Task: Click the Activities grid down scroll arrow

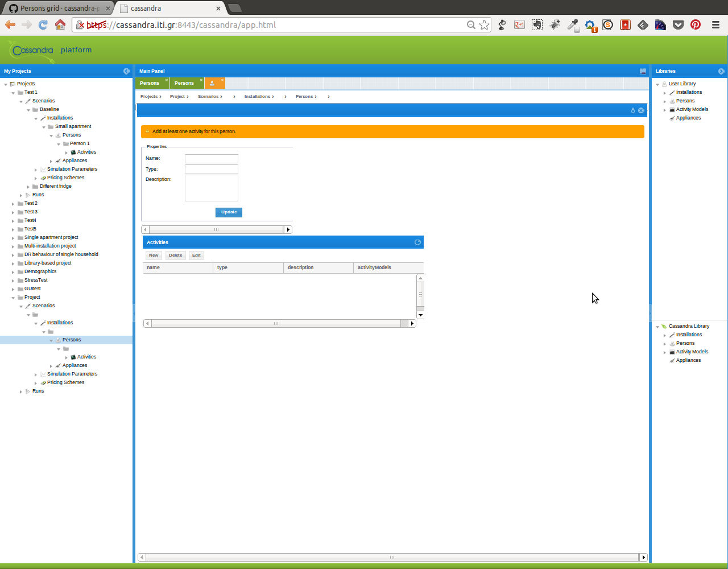Action: click(x=420, y=315)
